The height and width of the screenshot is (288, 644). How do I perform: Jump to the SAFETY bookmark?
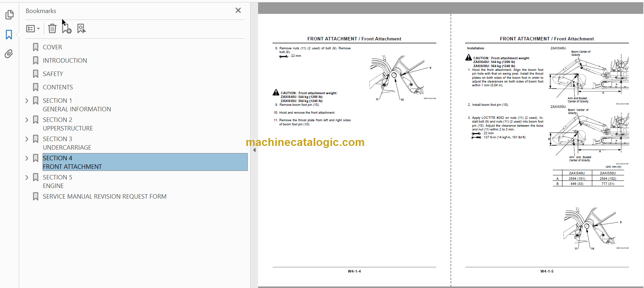[x=53, y=74]
